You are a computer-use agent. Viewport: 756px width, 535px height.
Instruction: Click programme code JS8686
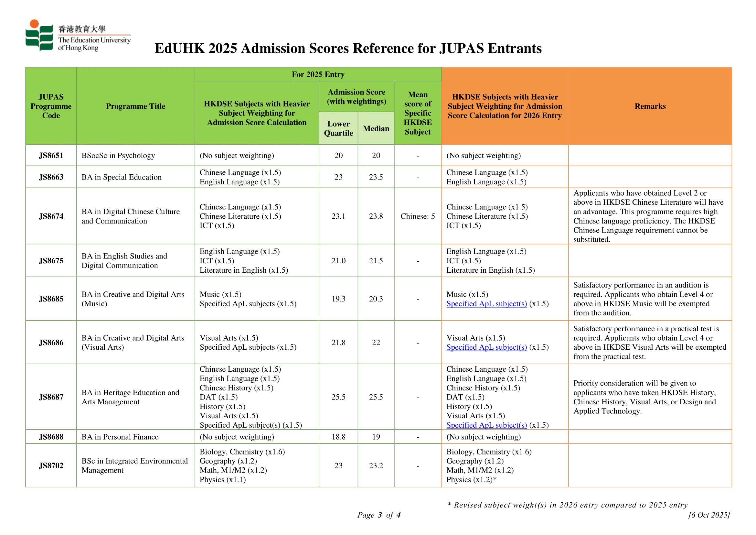point(51,343)
